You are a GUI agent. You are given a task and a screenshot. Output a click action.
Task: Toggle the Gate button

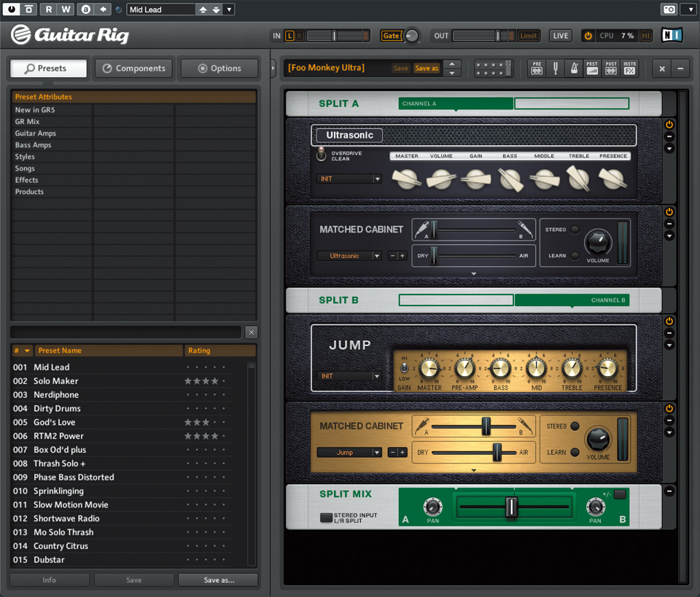391,36
